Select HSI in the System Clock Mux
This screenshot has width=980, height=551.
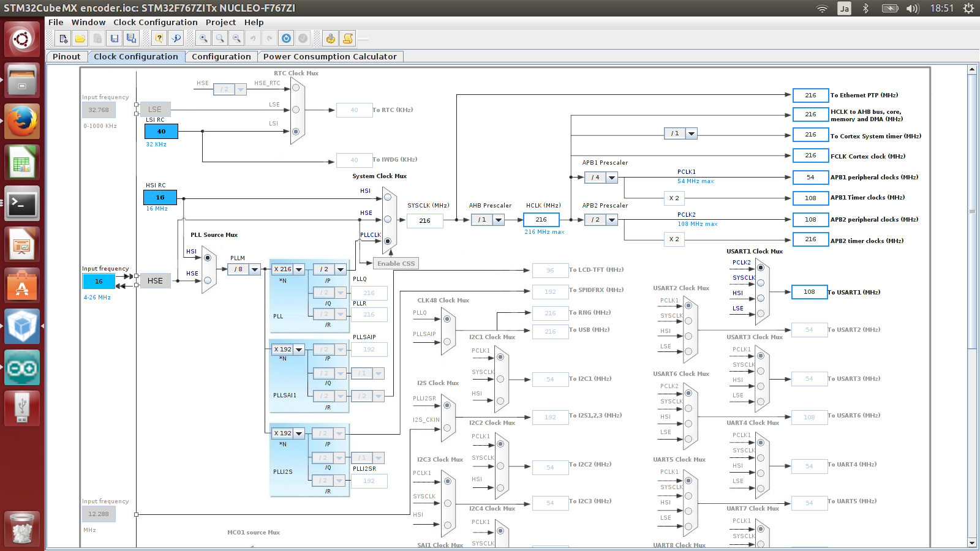[387, 197]
